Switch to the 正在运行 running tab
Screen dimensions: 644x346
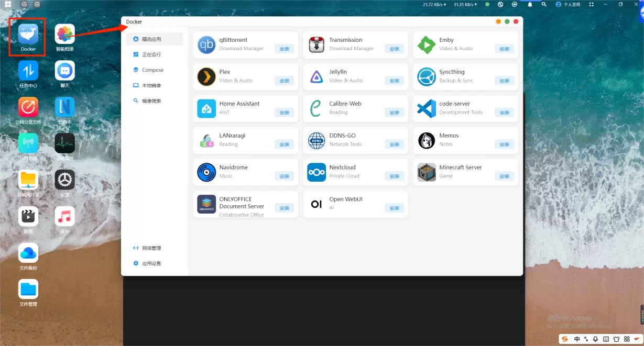click(151, 54)
